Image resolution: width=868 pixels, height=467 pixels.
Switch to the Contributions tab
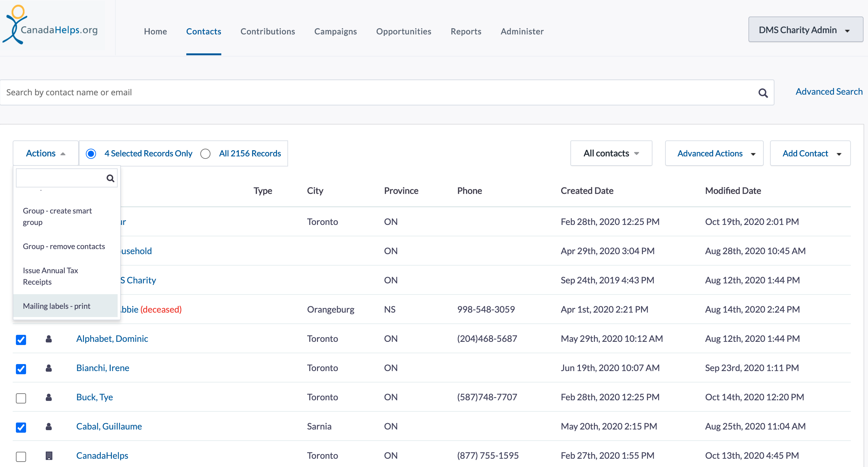coord(267,31)
